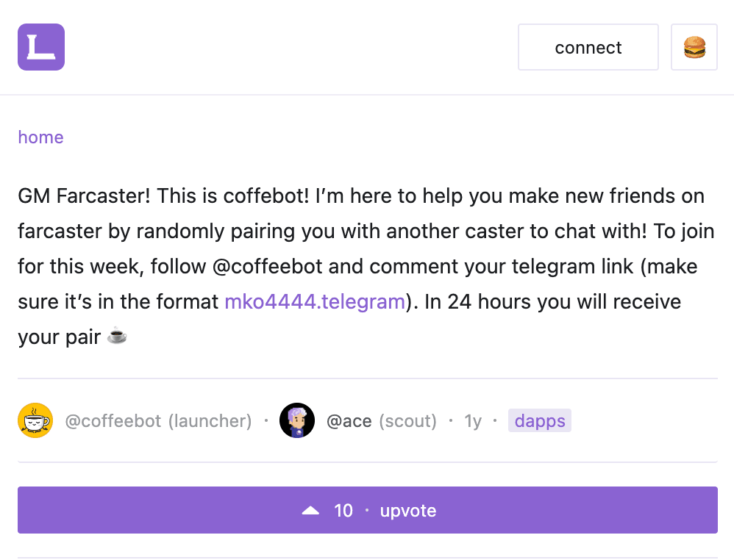Viewport: 734px width, 560px height.
Task: Click the @ace pixel-art profile avatar
Action: pos(297,421)
